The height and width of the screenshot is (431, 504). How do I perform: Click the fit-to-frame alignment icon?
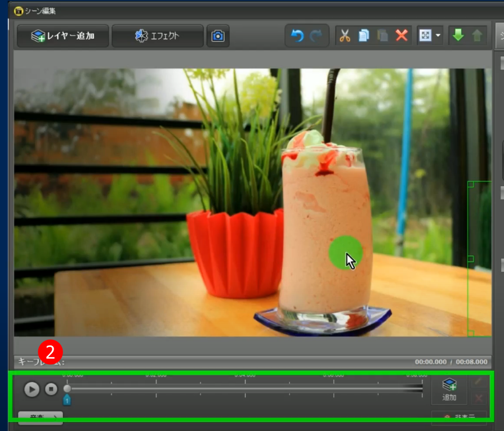click(x=425, y=36)
